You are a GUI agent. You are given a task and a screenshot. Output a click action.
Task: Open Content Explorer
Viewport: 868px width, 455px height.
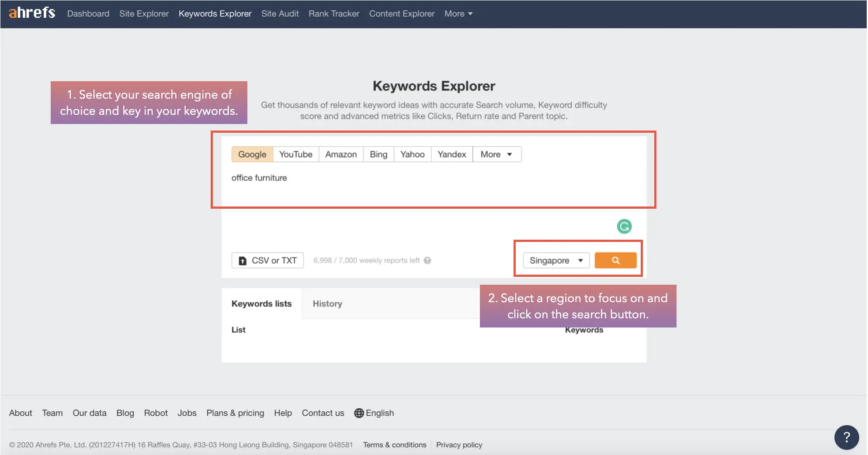point(402,14)
